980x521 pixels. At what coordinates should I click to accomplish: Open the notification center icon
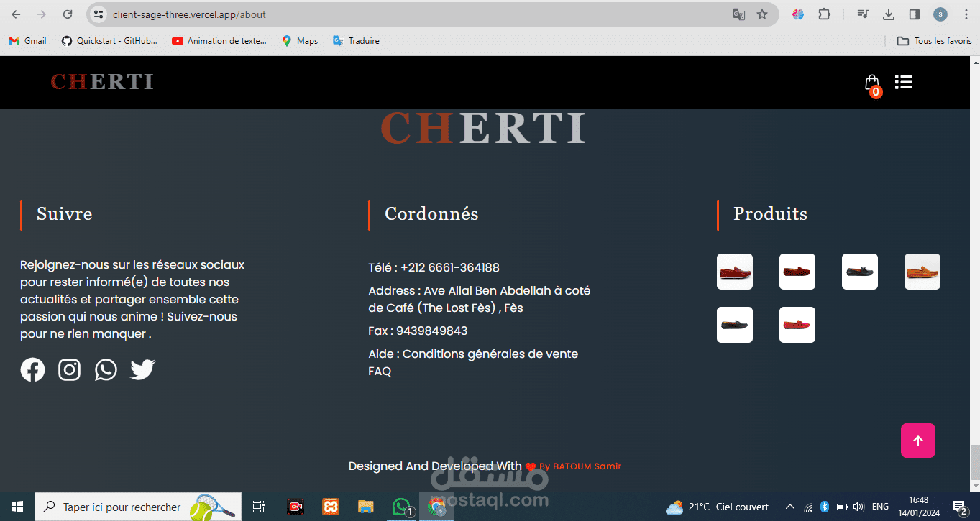tap(959, 507)
